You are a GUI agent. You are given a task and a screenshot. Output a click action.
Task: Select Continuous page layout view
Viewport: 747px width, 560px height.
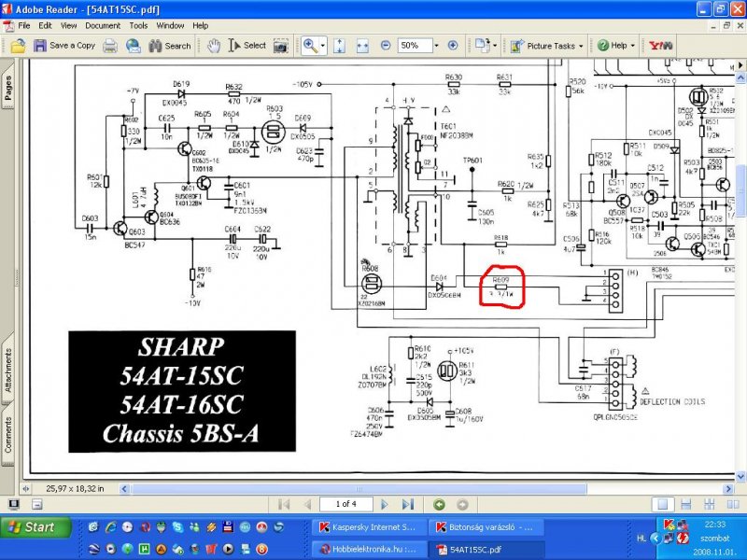click(686, 504)
